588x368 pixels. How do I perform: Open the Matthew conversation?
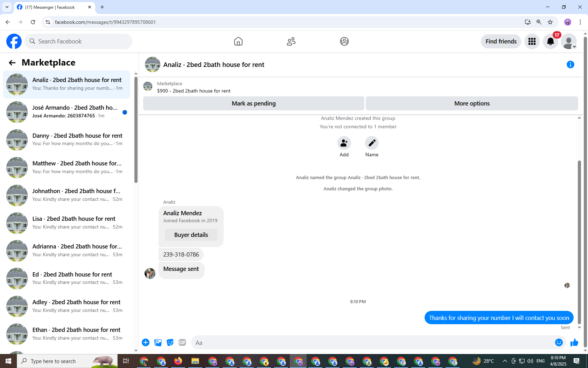[66, 168]
